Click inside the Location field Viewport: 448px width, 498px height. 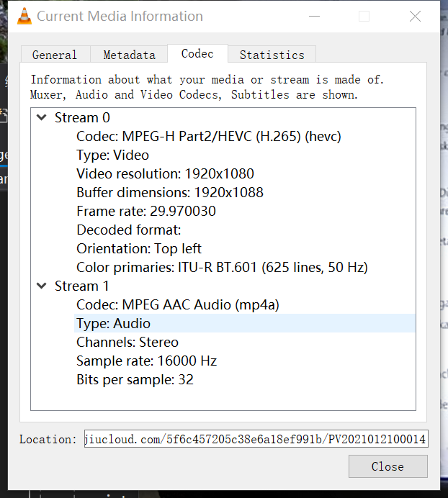pos(256,439)
